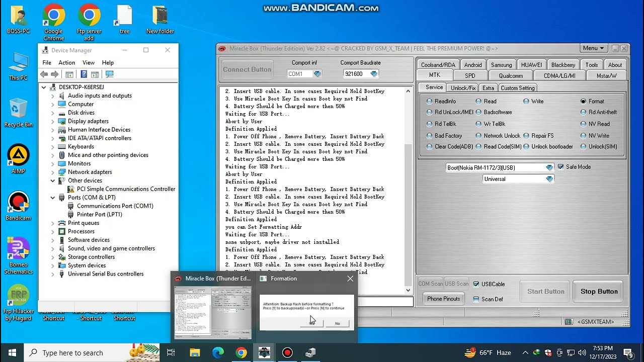
Task: Expand the Network adapters node
Action: click(53, 172)
